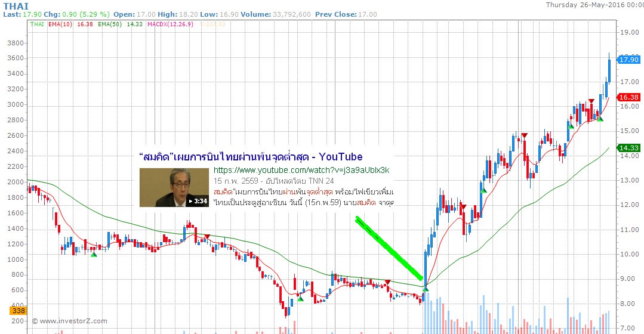Click the Low: 16.90 value
644x334 pixels.
click(219, 14)
